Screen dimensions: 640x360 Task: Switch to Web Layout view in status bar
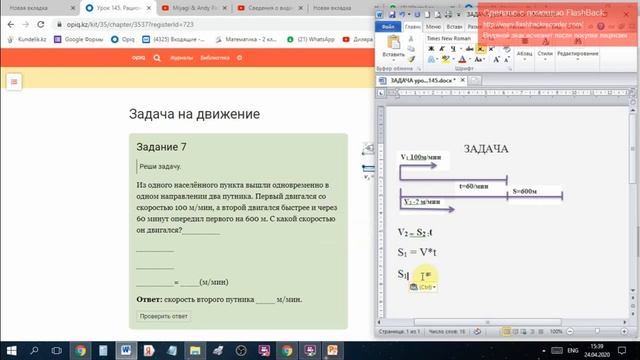tap(524, 331)
